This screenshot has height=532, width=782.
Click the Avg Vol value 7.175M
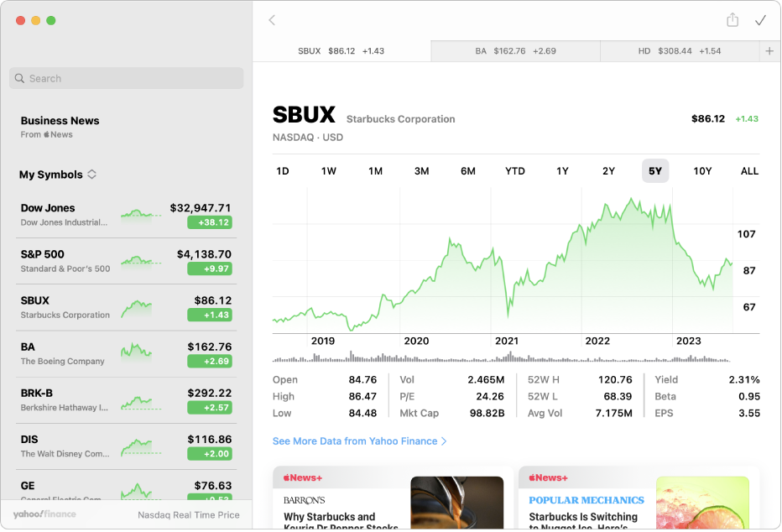pos(613,414)
